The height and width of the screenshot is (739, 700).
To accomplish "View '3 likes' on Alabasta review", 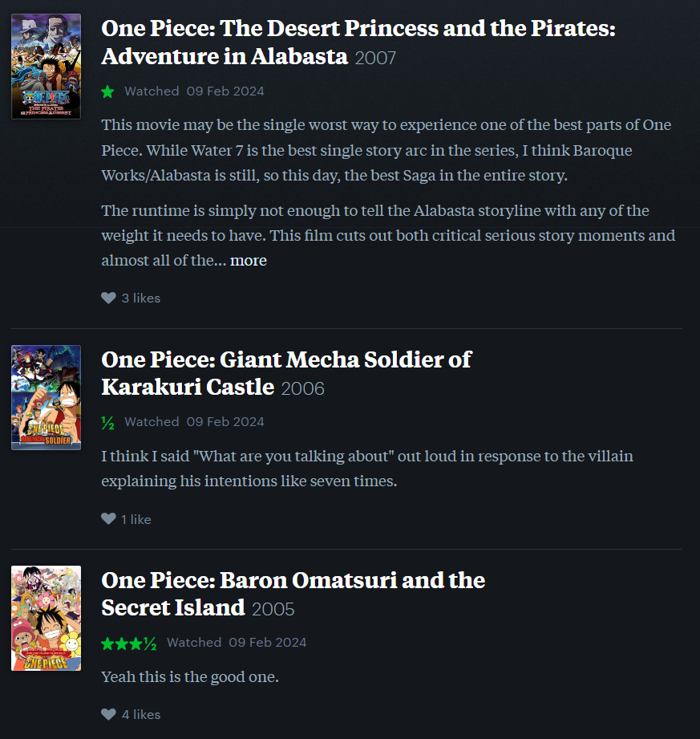I will click(x=141, y=298).
